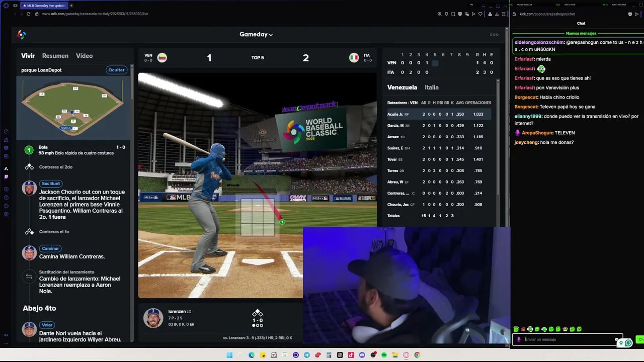Click username joeycheng in chat
The image size is (644, 362).
click(526, 142)
